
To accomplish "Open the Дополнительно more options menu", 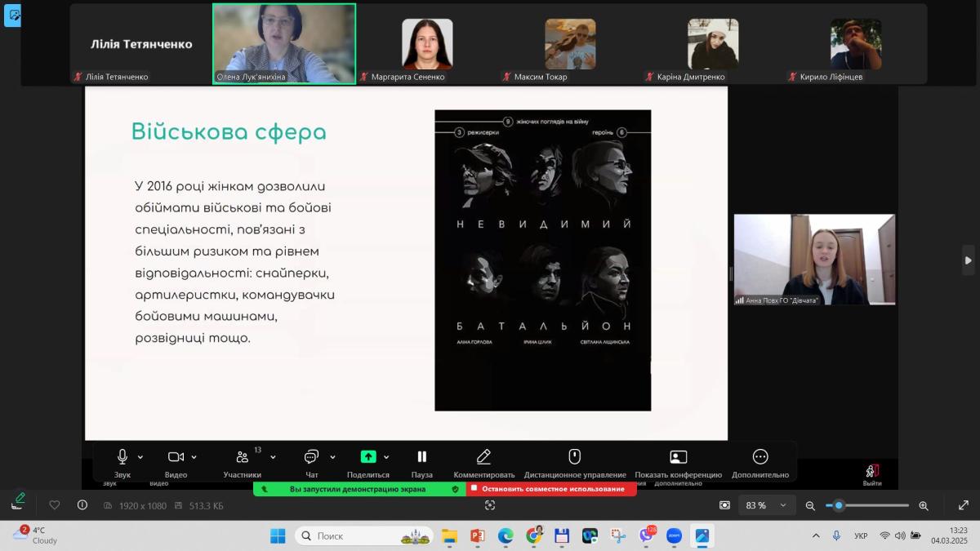I will [760, 457].
